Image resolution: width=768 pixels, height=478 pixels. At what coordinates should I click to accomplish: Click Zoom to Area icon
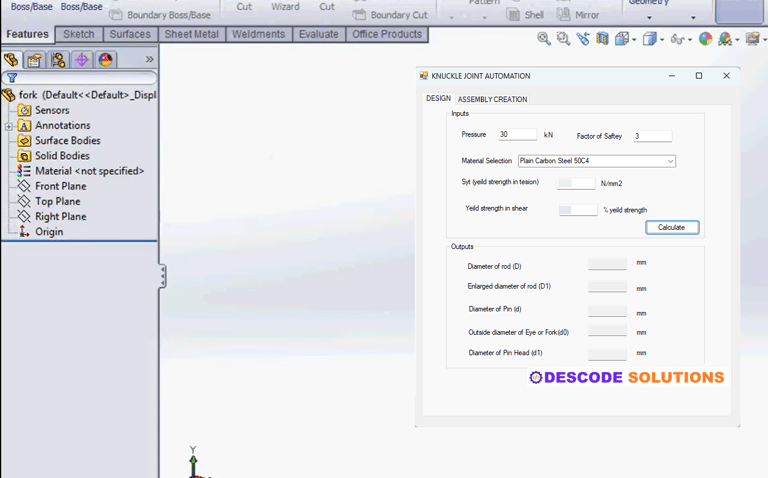(563, 39)
